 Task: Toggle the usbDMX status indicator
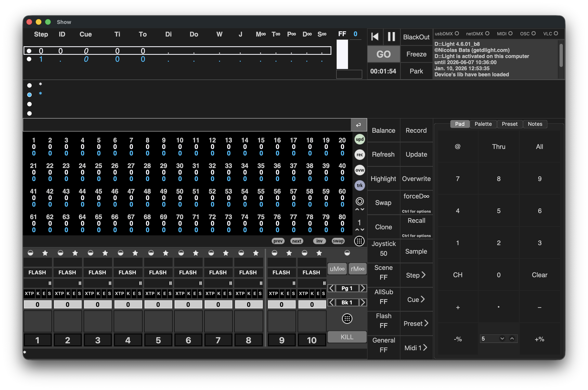tap(457, 33)
